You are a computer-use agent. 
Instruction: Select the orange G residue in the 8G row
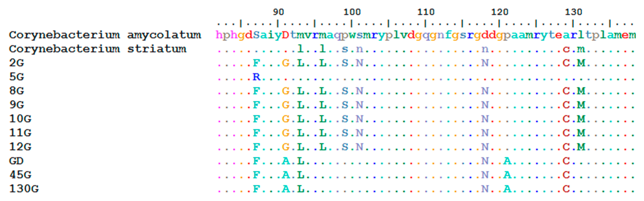pos(286,91)
